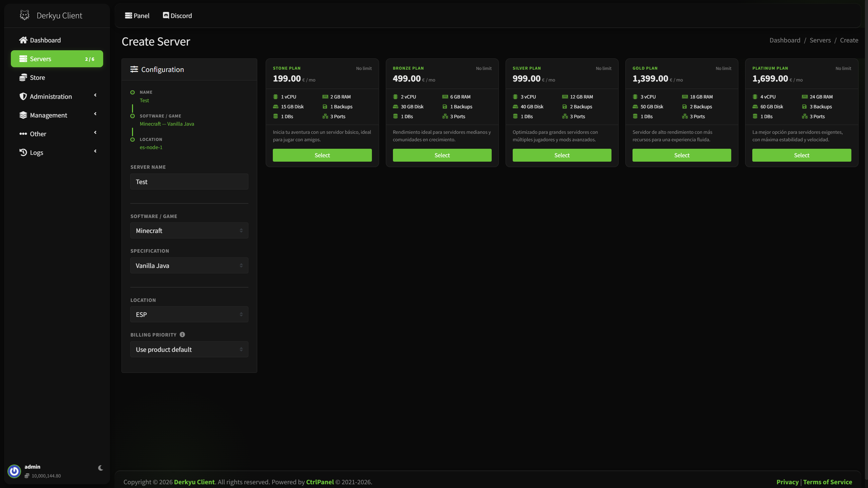Select the Silver Plan
Image resolution: width=868 pixels, height=488 pixels.
[562, 155]
